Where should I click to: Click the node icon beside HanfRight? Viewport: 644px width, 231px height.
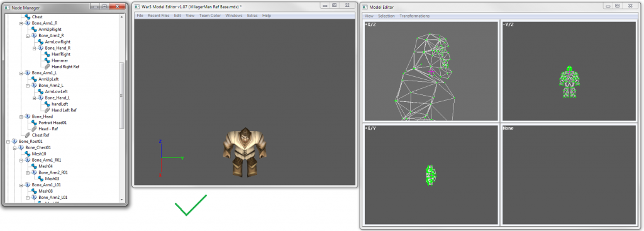(47, 54)
